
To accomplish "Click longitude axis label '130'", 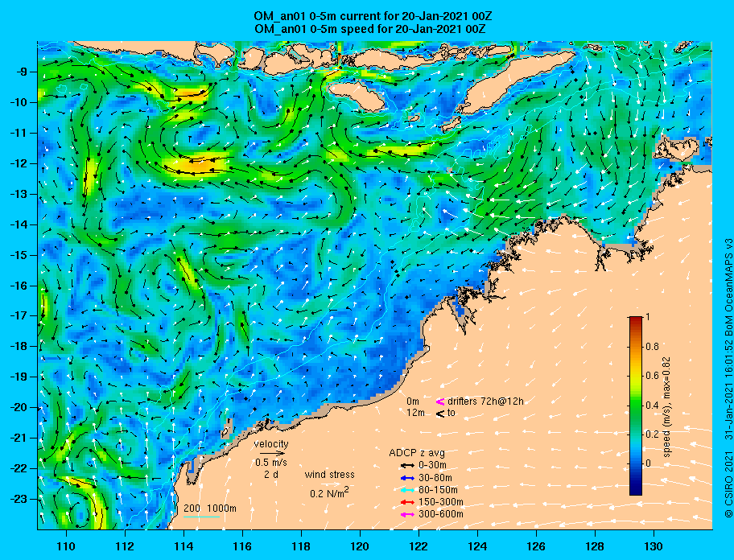I will (654, 546).
